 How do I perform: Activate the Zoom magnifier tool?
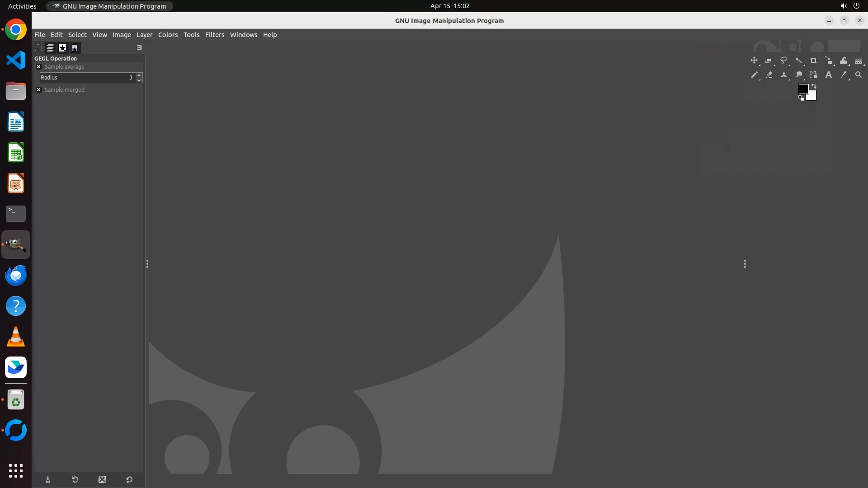859,75
